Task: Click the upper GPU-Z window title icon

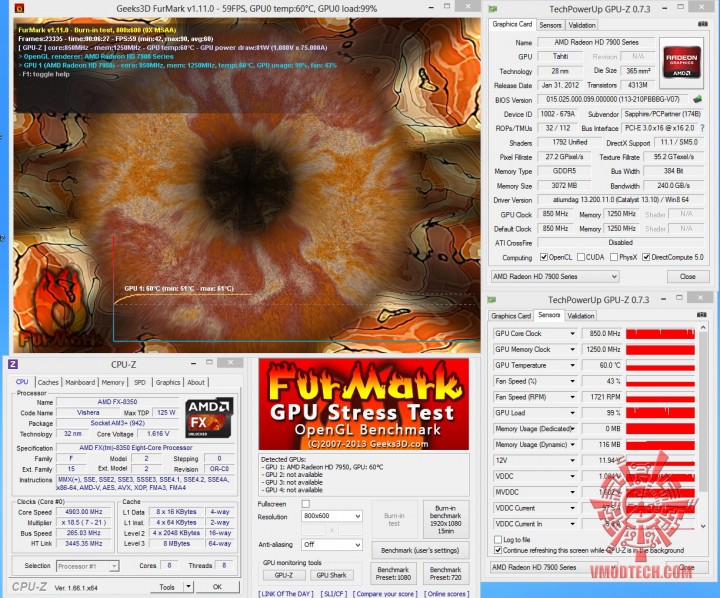Action: pos(493,8)
